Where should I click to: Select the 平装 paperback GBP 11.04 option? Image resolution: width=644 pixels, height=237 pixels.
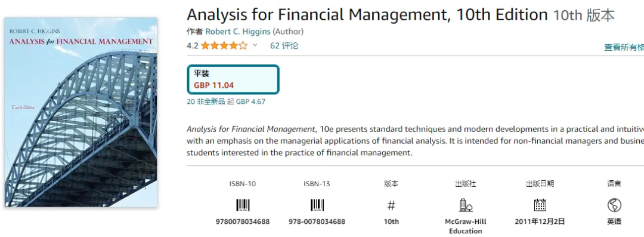point(233,79)
